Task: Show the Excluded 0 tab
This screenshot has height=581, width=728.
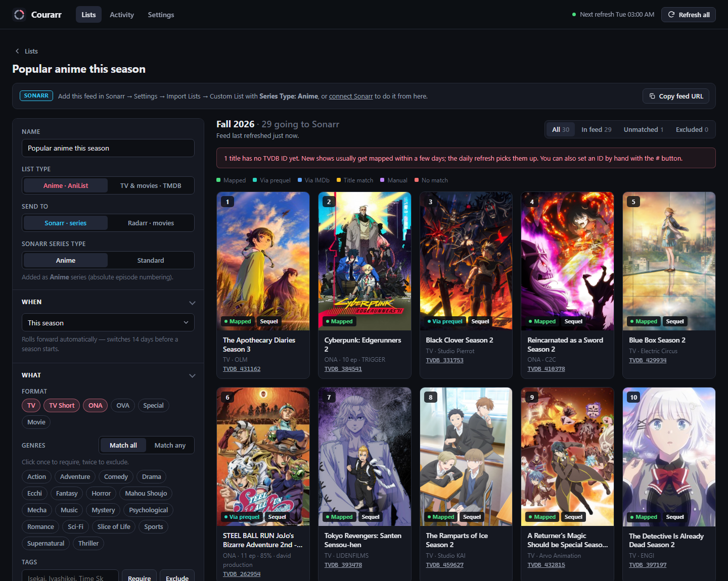Action: tap(692, 129)
